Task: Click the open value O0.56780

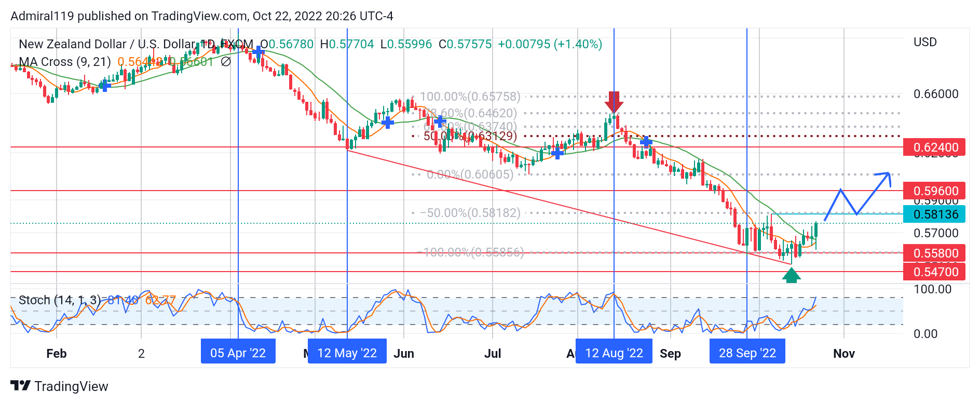Action: pyautogui.click(x=287, y=44)
